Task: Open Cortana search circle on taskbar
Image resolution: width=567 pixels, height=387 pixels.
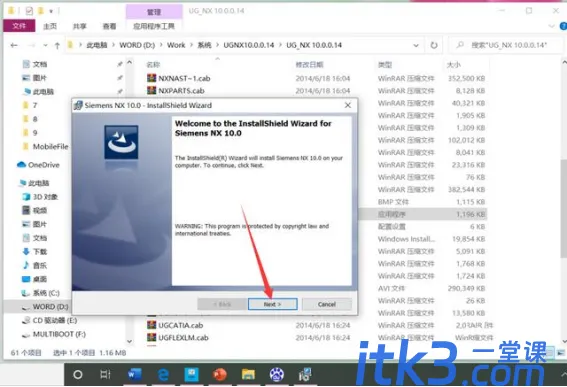Action: 77,375
